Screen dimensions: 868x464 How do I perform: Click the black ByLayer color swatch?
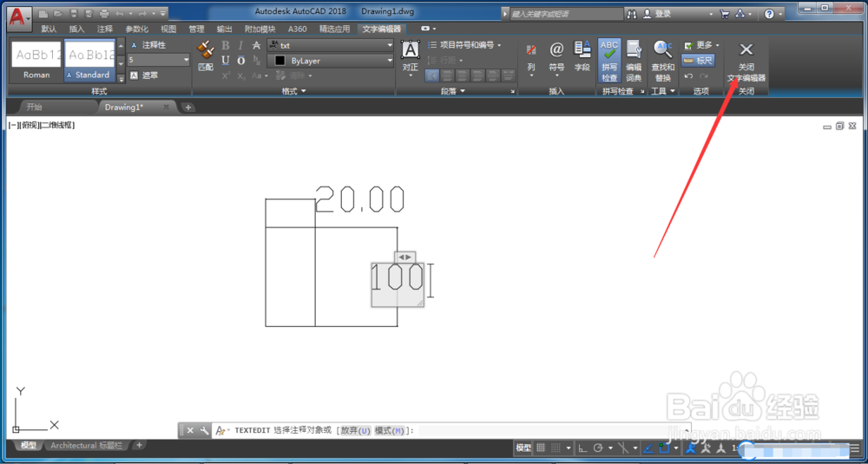(280, 61)
